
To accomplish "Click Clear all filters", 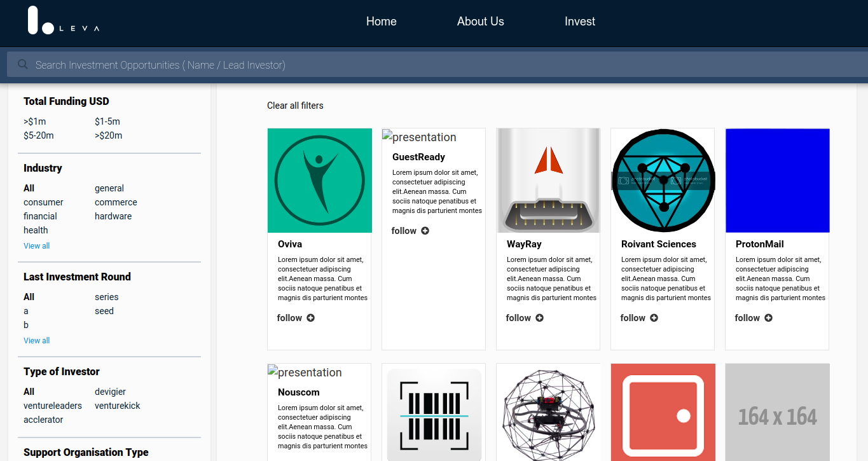I will click(295, 105).
